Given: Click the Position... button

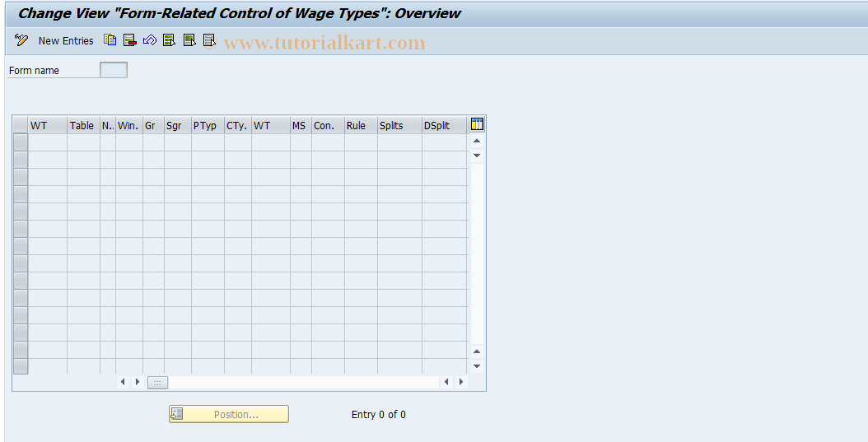Looking at the screenshot, I should 229,414.
